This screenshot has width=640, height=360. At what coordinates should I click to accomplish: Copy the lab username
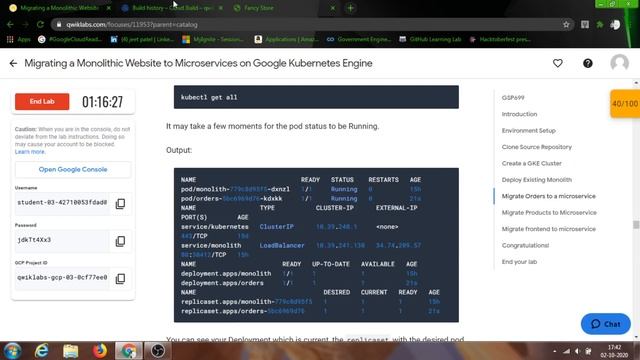120,203
